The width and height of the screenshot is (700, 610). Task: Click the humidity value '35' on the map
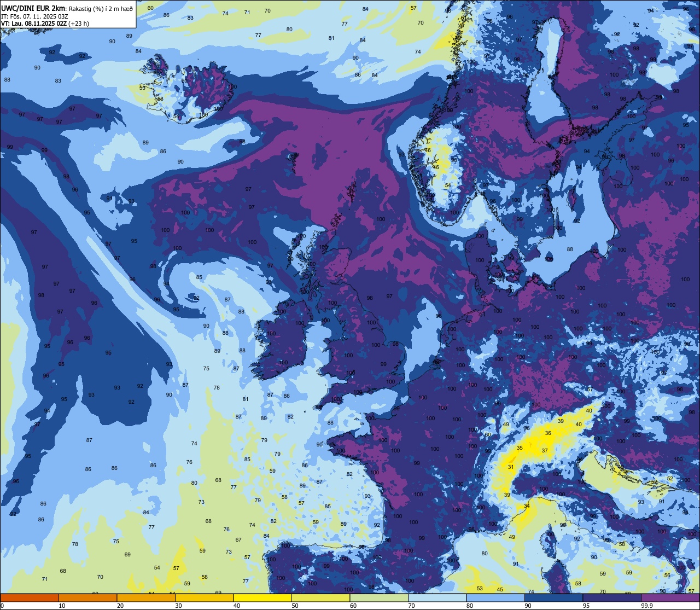point(520,448)
